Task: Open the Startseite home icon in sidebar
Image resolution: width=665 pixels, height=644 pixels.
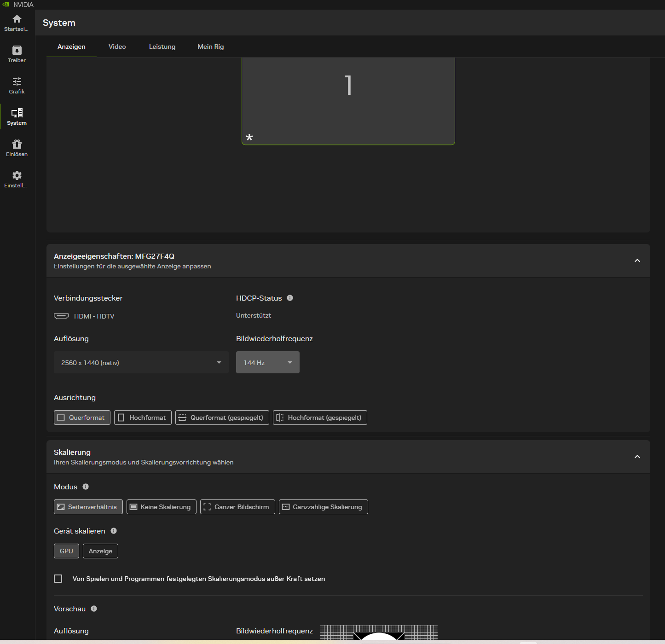Action: 17,23
